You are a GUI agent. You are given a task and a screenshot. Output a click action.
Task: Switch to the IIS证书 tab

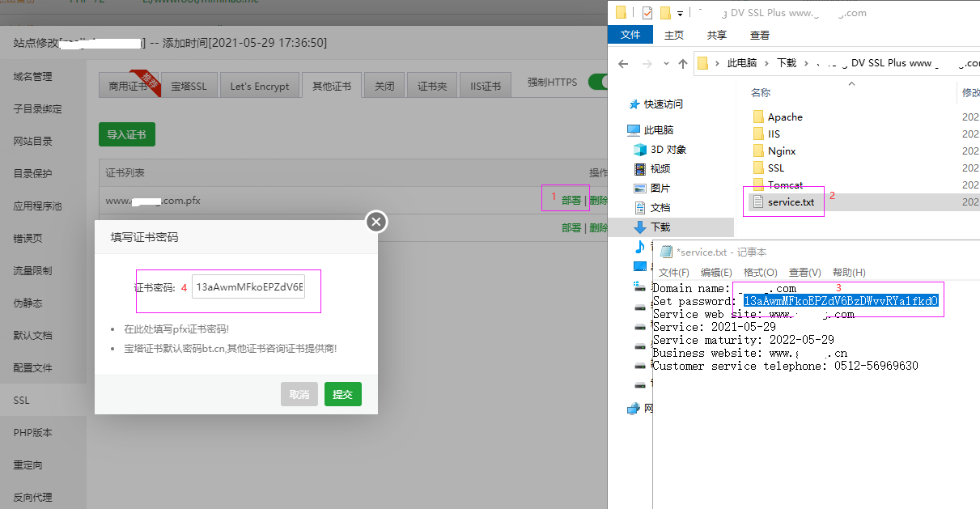coord(486,86)
